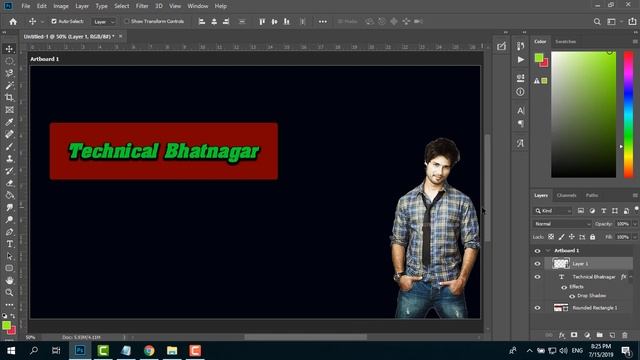The image size is (640, 360).
Task: Click Delete layer trash icon
Action: tap(624, 335)
